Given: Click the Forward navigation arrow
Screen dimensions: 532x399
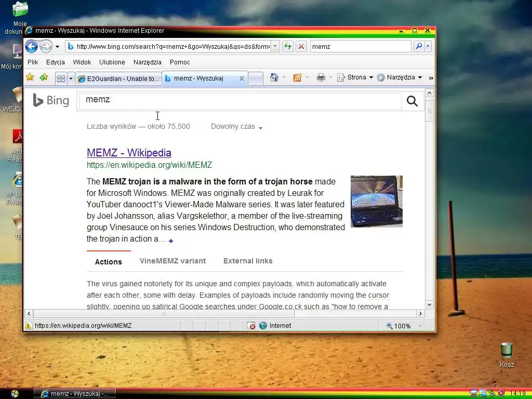Looking at the screenshot, I should pyautogui.click(x=46, y=46).
